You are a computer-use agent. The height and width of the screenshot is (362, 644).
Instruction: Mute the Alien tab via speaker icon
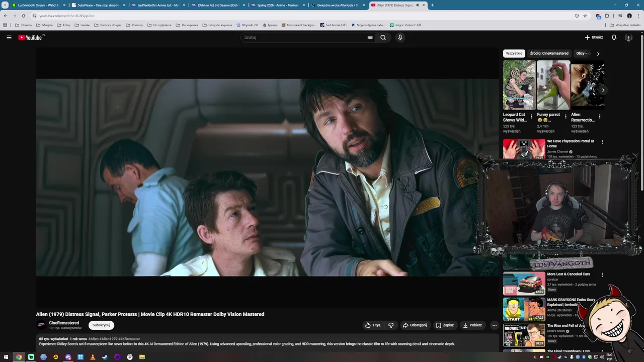tap(418, 5)
